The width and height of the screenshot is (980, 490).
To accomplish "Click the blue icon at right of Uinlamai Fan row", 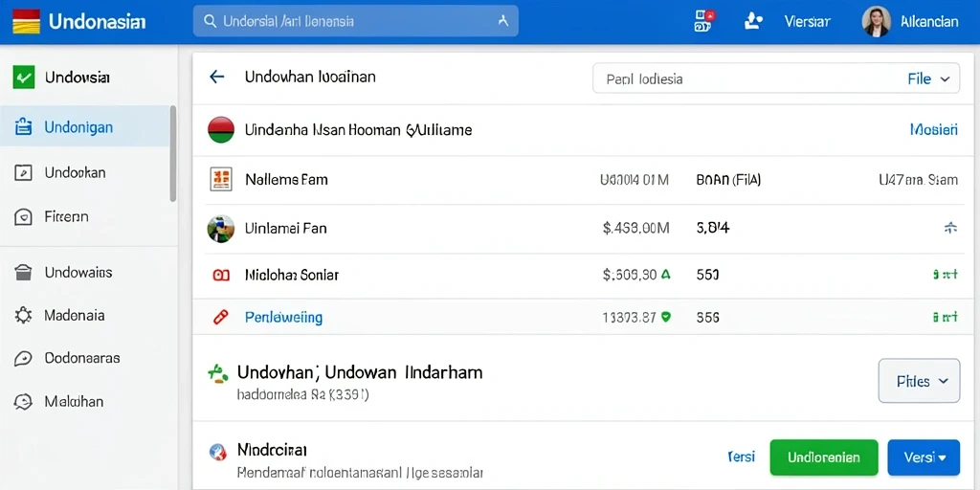I will [950, 229].
